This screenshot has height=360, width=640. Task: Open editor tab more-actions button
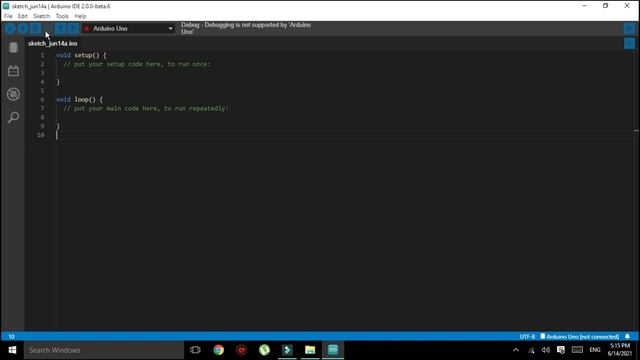pyautogui.click(x=629, y=43)
